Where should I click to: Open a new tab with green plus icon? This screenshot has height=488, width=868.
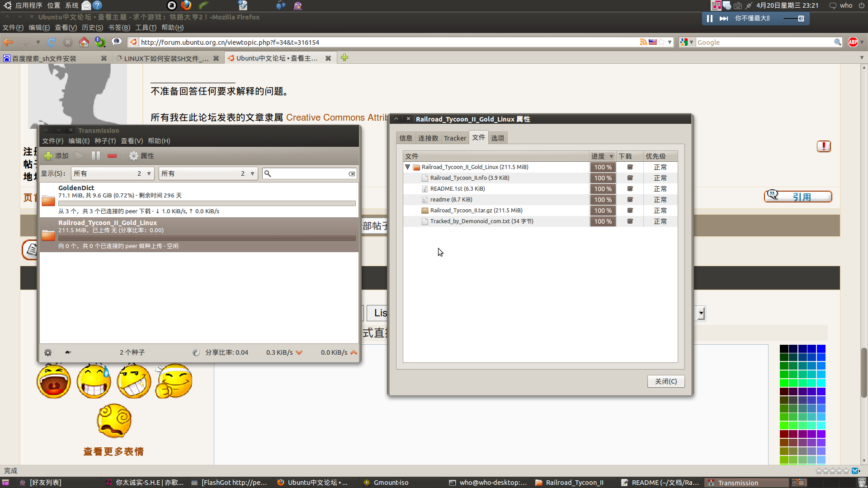point(344,58)
